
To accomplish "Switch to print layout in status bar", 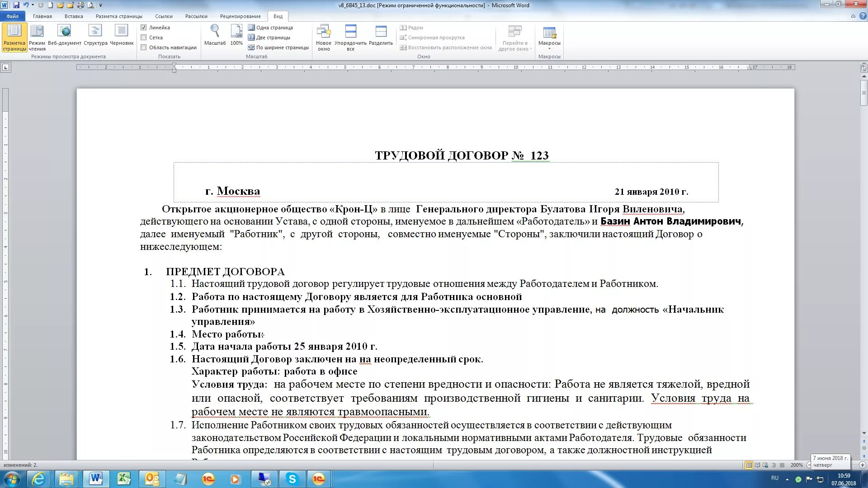I will (749, 465).
